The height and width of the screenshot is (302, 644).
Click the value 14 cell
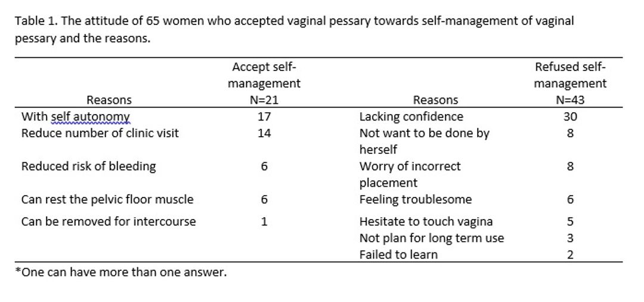(264, 133)
